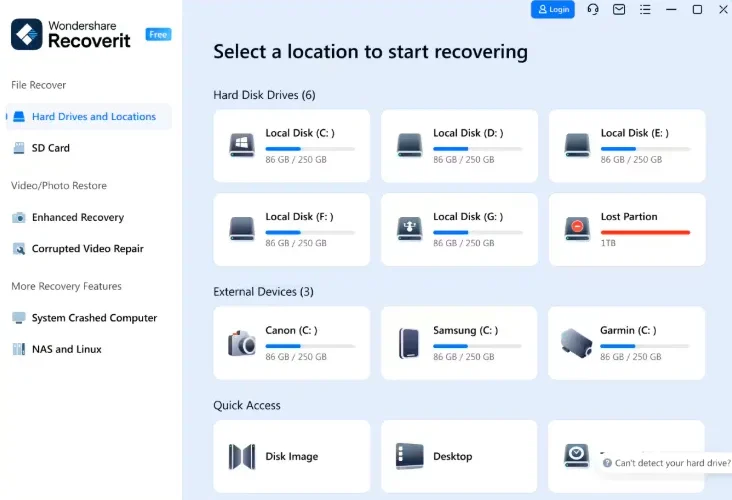Click the Windows drive icon for Local Disk C
This screenshot has height=500, width=732.
[x=242, y=145]
